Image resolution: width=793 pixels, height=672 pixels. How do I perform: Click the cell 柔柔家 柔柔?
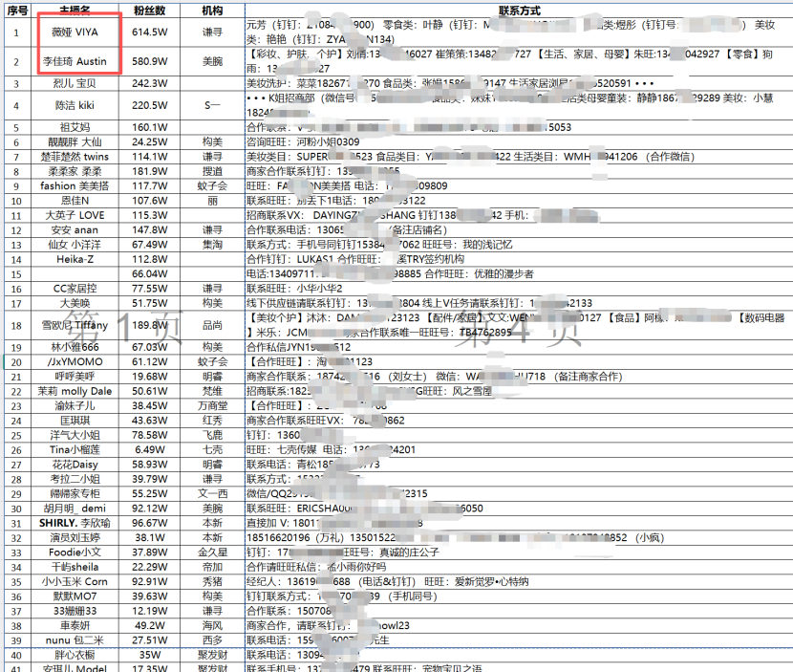(x=75, y=171)
